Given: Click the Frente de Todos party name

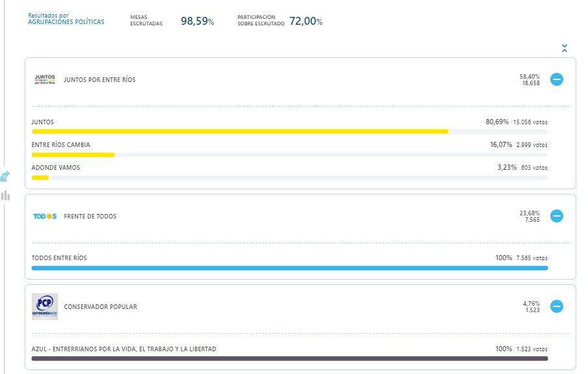Looking at the screenshot, I should [90, 217].
